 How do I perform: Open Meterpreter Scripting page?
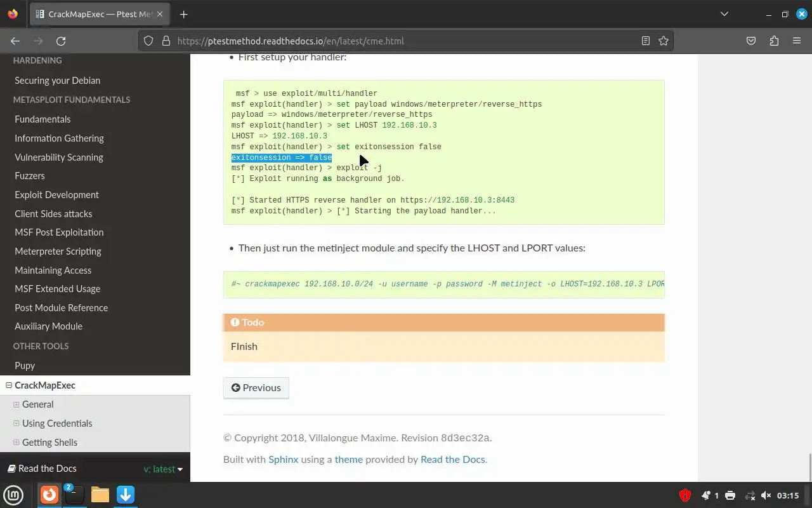point(58,251)
